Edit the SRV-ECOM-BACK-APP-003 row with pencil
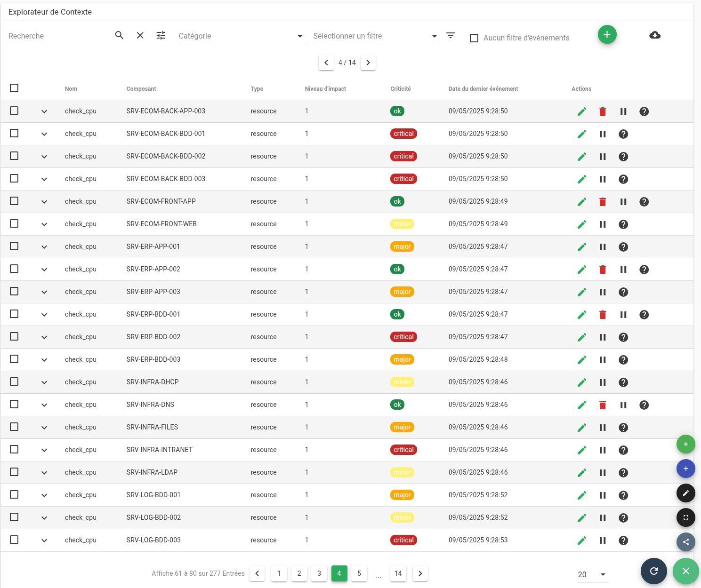The height and width of the screenshot is (588, 701). pyautogui.click(x=582, y=111)
